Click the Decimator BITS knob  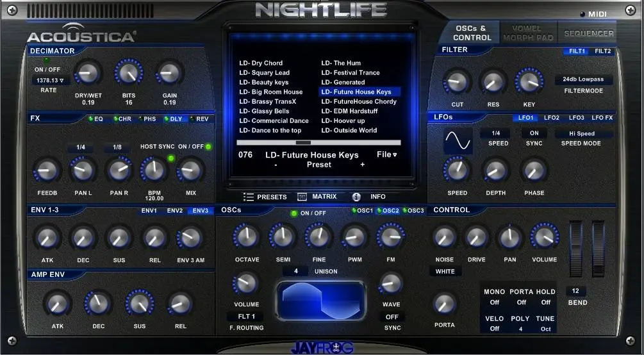pyautogui.click(x=129, y=73)
